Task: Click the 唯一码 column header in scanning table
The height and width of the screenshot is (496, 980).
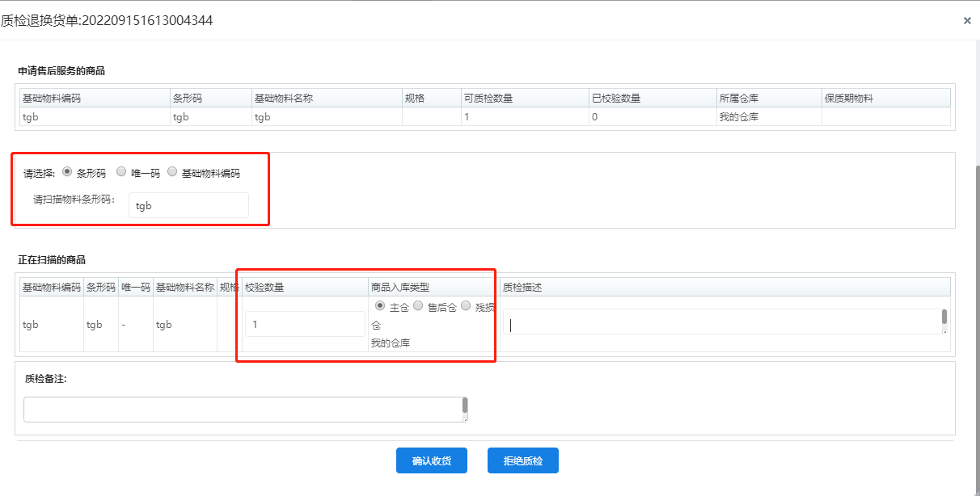Action: [135, 287]
